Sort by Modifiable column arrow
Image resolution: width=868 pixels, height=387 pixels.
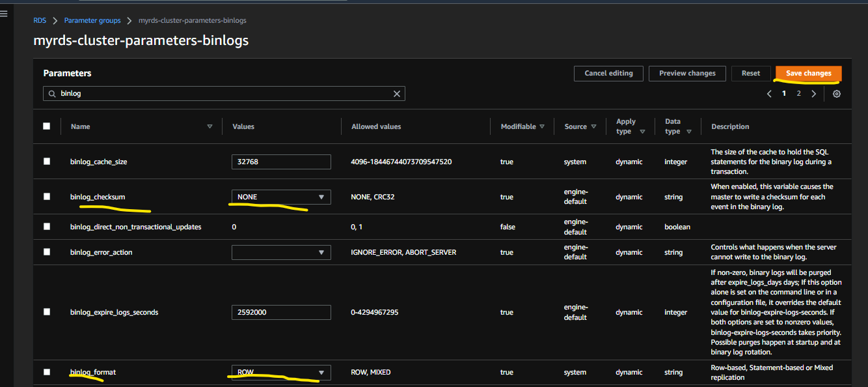(542, 126)
